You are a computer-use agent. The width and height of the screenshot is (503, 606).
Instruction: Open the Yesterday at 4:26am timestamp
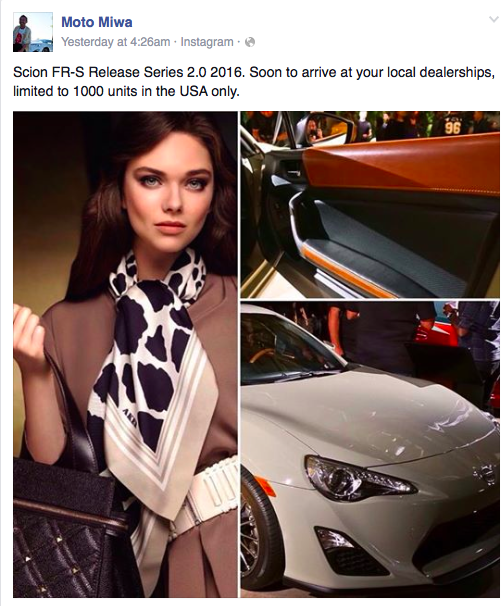tap(116, 42)
